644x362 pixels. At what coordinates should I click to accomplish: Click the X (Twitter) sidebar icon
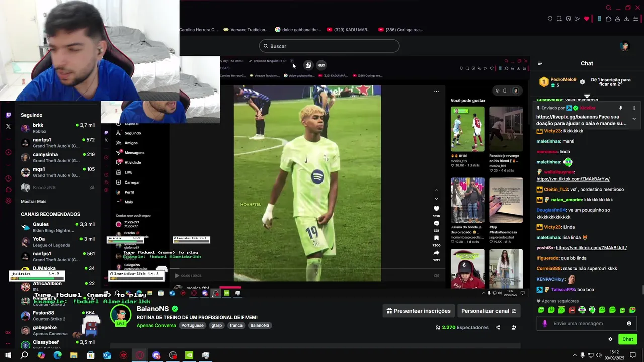click(x=8, y=126)
